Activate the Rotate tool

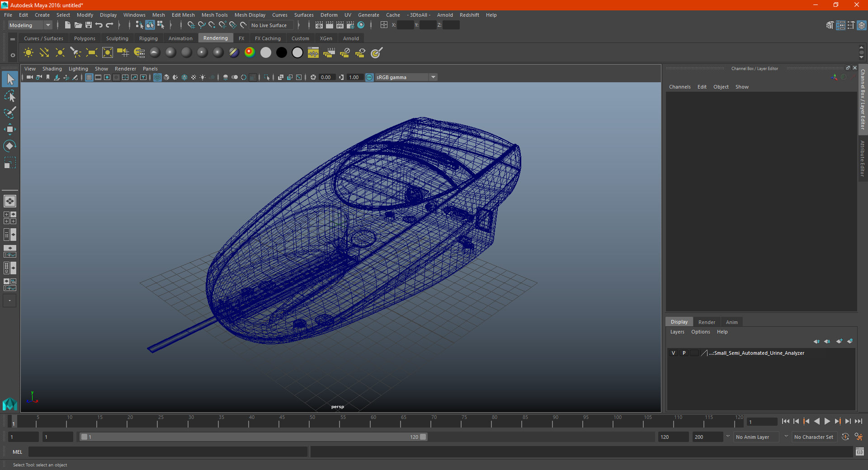coord(10,146)
